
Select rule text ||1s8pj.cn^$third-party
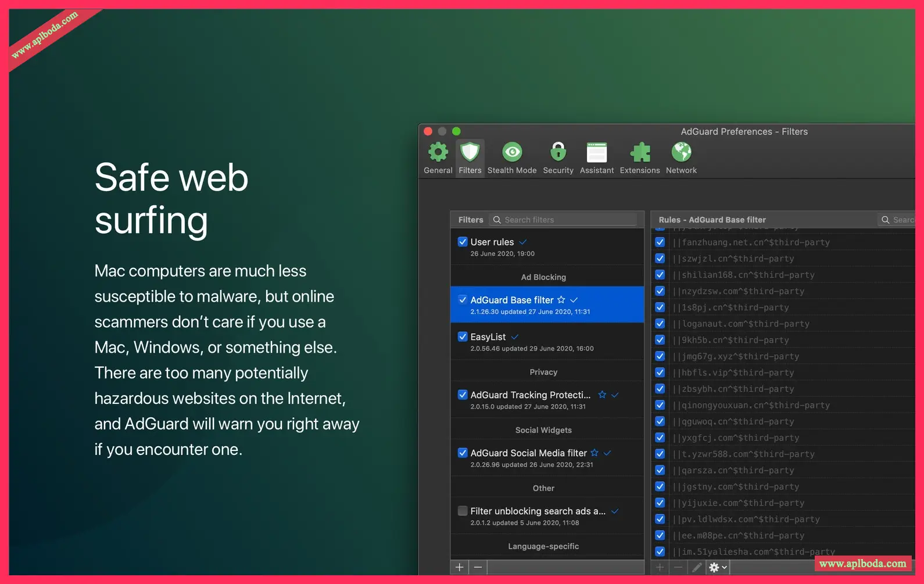[731, 307]
